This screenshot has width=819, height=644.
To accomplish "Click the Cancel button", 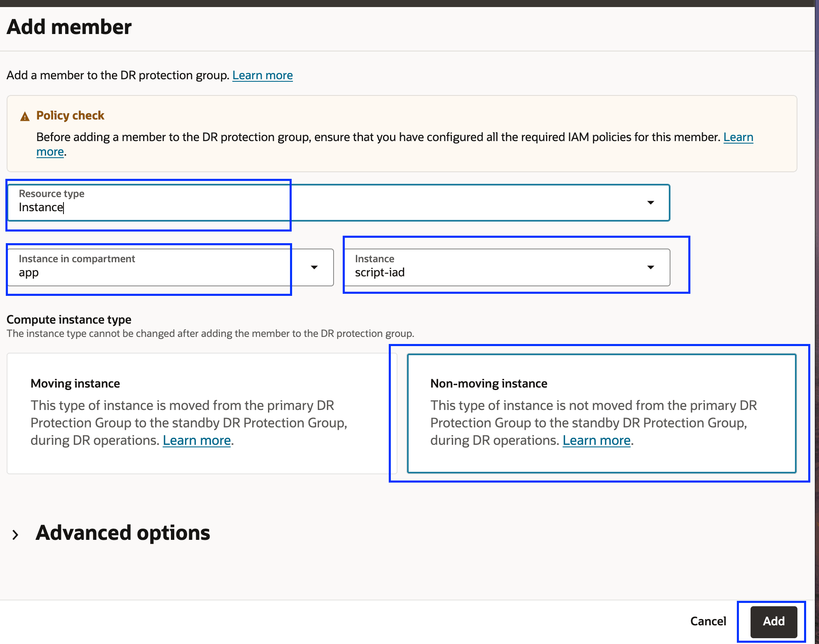I will (708, 621).
